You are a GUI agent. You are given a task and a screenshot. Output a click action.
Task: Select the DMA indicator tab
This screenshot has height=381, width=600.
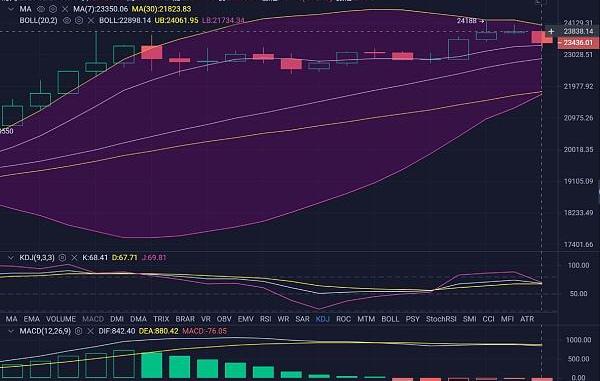[x=138, y=319]
